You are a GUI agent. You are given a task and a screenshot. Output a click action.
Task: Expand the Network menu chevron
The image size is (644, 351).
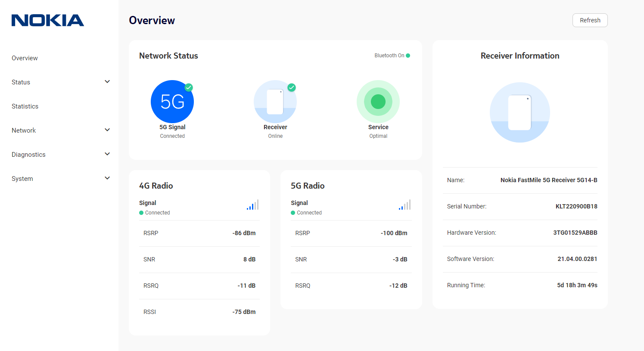[x=107, y=130]
